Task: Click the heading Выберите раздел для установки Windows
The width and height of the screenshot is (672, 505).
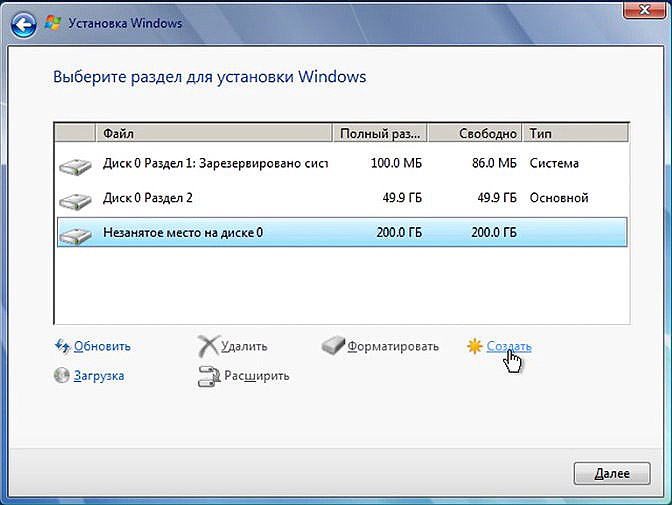Action: 210,77
